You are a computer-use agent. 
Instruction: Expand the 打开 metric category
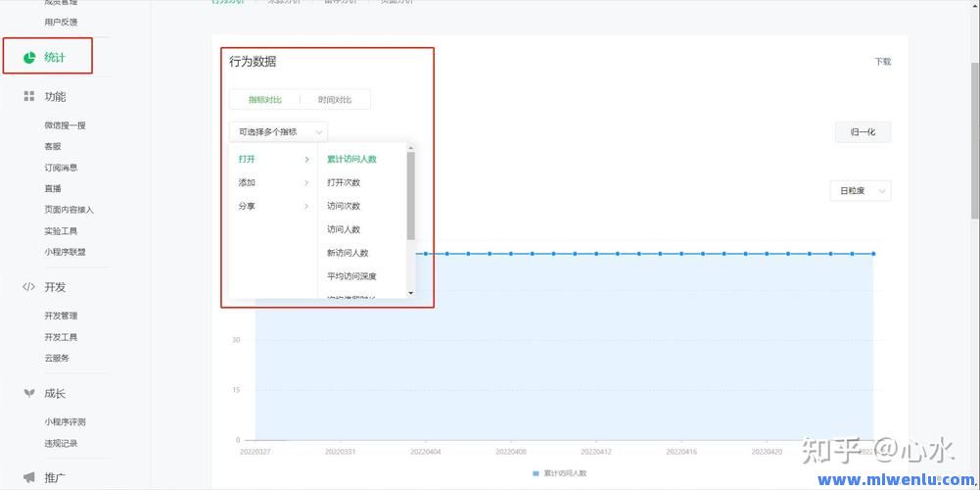click(274, 160)
